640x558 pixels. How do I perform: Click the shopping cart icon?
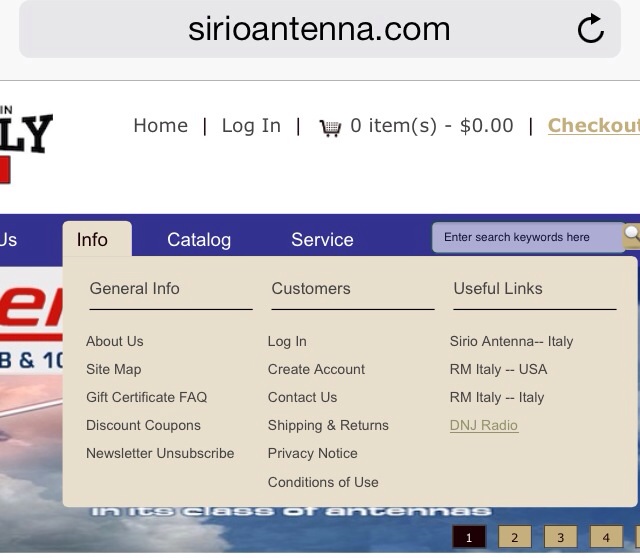(x=330, y=127)
